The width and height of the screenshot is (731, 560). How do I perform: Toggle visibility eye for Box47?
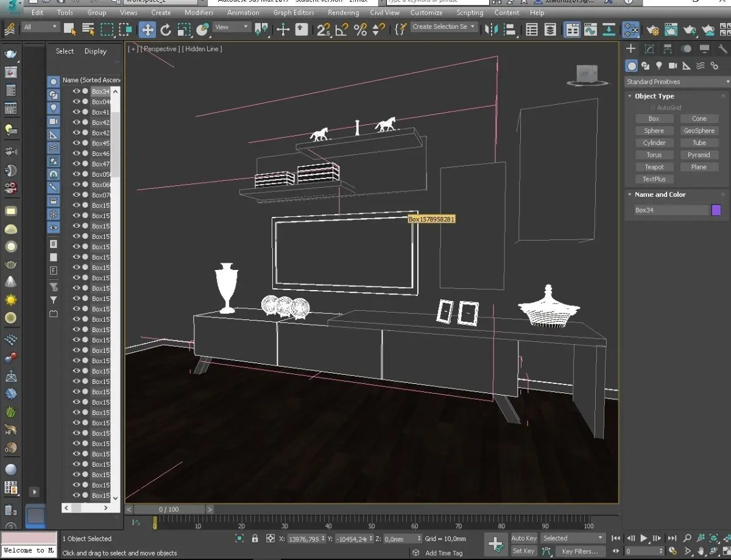(x=77, y=164)
